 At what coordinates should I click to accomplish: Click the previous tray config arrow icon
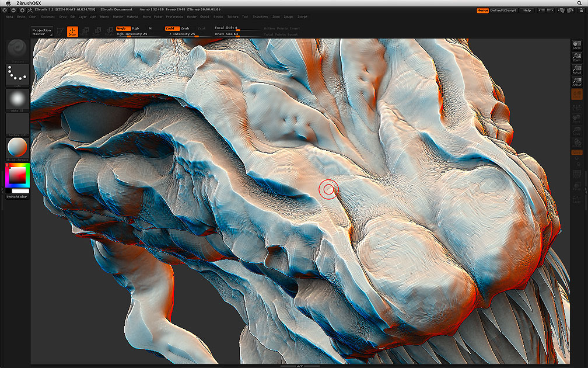(541, 10)
